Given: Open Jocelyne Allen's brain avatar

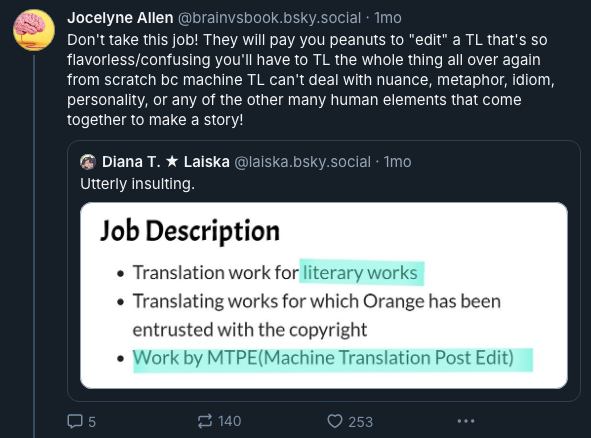Looking at the screenshot, I should tap(34, 30).
